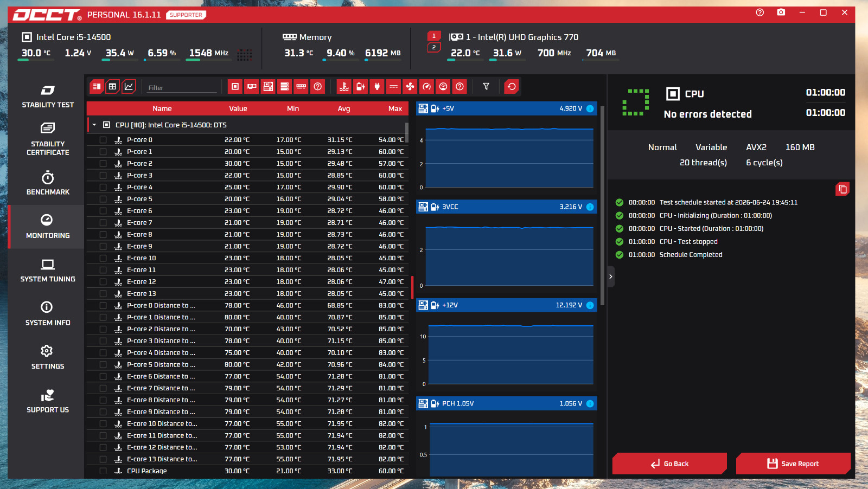The image size is (868, 489).
Task: Click the Save Report button
Action: coord(793,464)
